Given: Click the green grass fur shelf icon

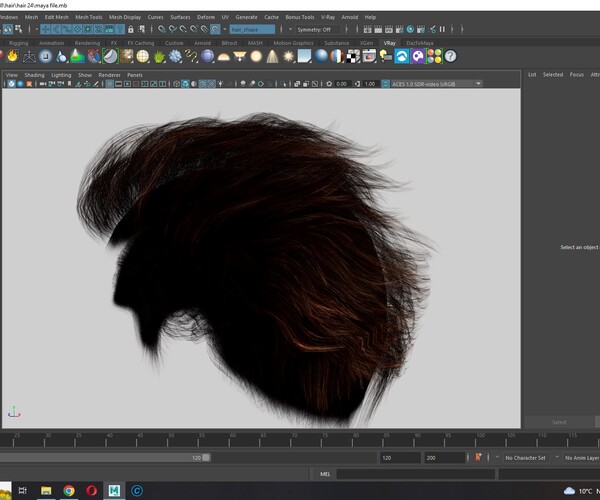Looking at the screenshot, I should 159,57.
